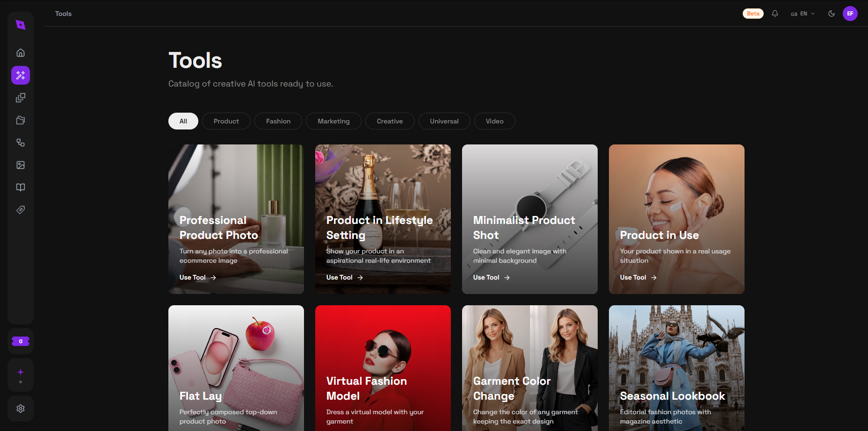868x431 pixels.
Task: Click Use Tool on Product in Use
Action: pos(638,278)
